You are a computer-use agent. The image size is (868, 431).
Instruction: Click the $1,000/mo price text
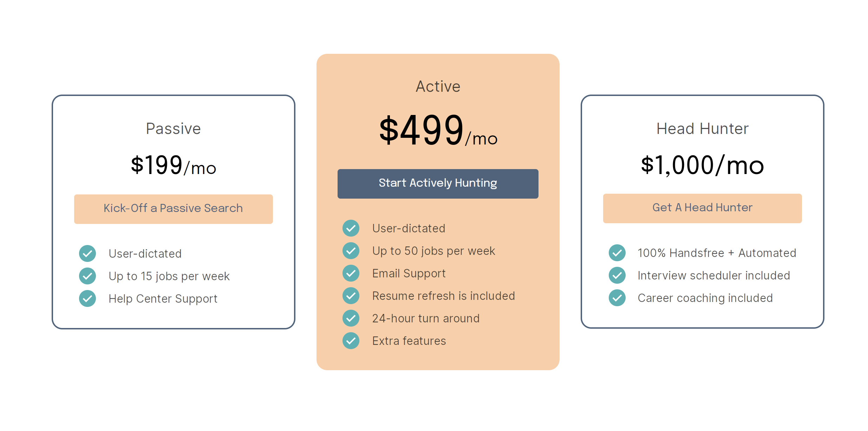pos(703,165)
